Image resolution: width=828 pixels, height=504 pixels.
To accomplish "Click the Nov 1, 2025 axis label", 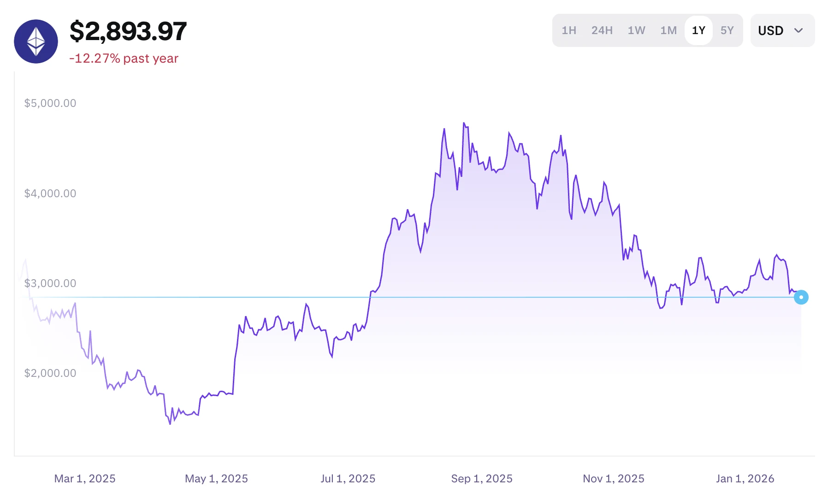I will click(614, 479).
